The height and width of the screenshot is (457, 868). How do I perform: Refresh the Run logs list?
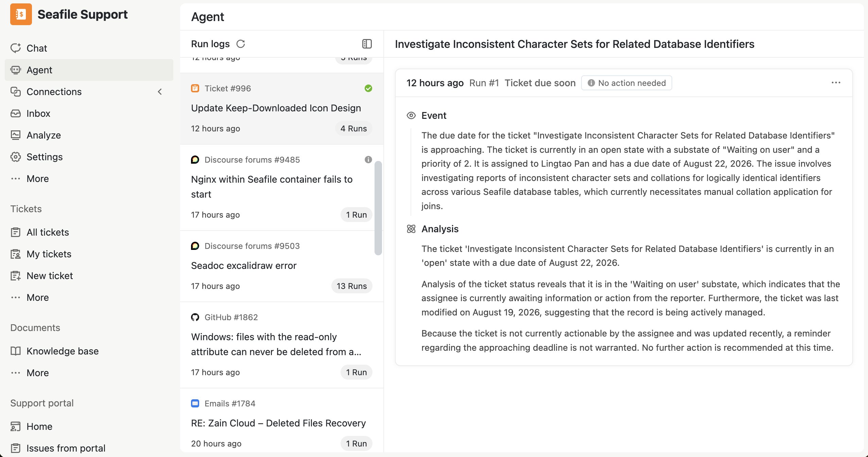(x=241, y=44)
